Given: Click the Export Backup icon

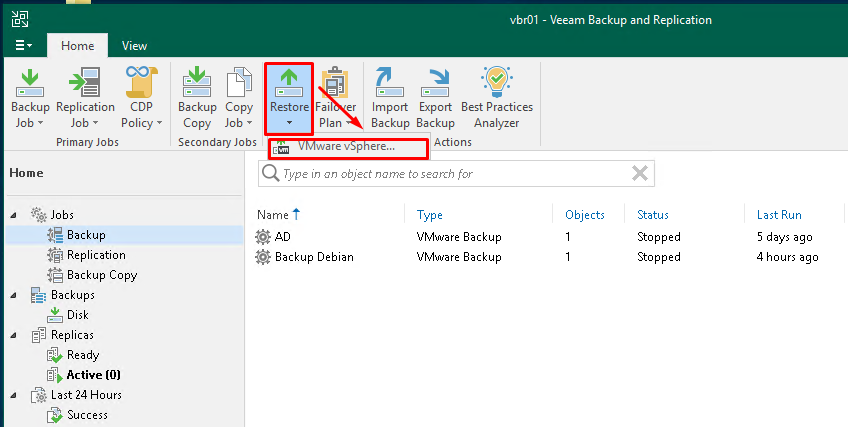Looking at the screenshot, I should (x=435, y=83).
